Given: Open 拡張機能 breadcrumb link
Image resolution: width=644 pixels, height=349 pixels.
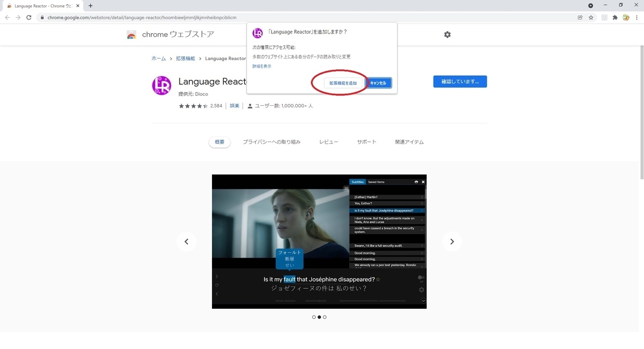Looking at the screenshot, I should pyautogui.click(x=186, y=59).
